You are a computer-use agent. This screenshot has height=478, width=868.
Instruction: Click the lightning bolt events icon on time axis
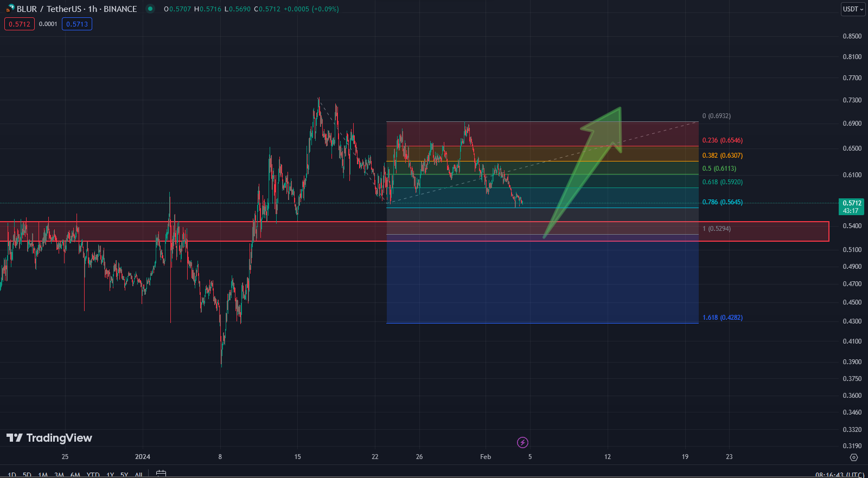point(522,443)
